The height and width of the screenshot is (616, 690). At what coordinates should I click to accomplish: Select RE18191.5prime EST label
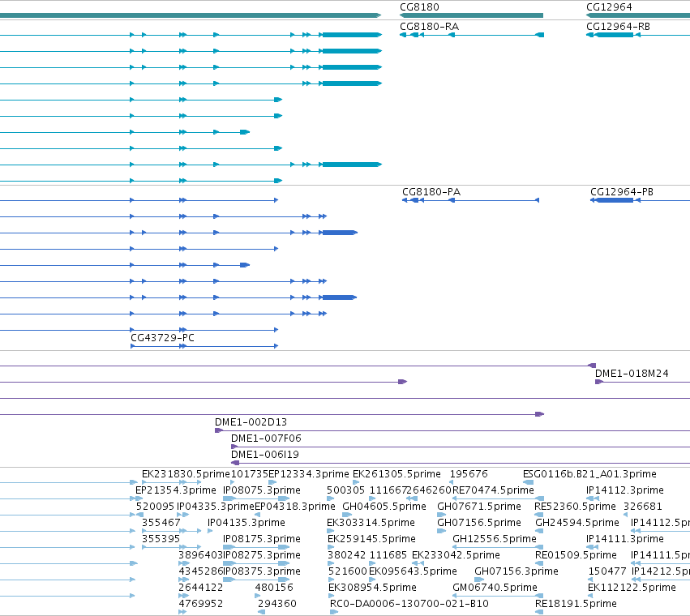click(576, 604)
